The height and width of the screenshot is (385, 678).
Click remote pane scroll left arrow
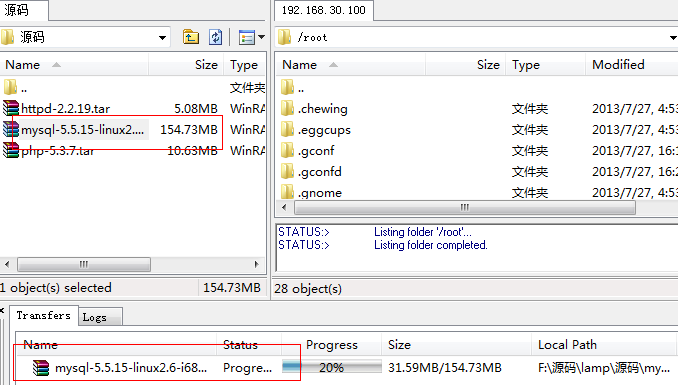pyautogui.click(x=284, y=208)
